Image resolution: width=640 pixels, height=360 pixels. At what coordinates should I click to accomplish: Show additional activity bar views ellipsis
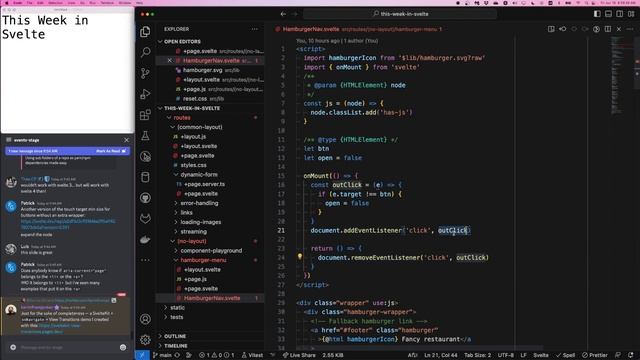[x=145, y=260]
